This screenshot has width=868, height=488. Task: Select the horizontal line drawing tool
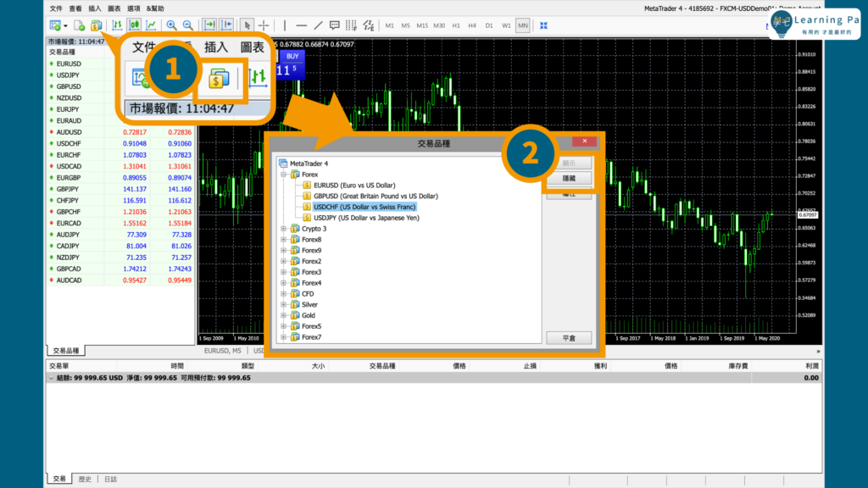pos(301,25)
